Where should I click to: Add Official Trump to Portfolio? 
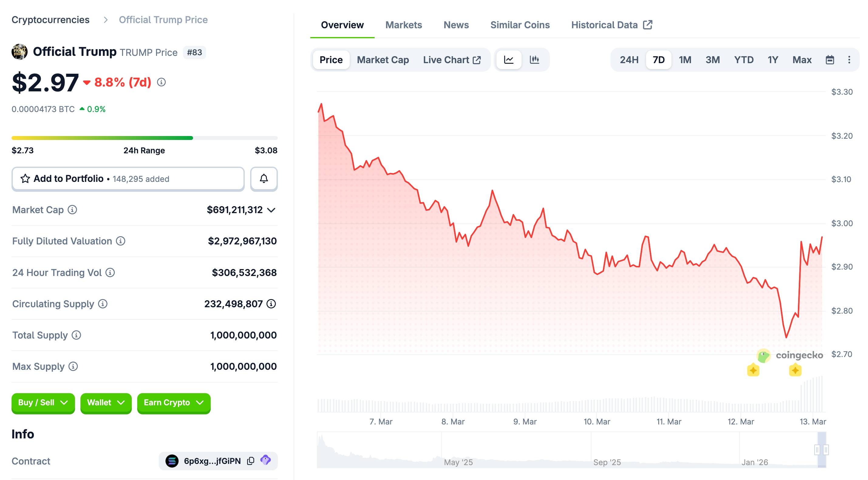click(x=67, y=179)
